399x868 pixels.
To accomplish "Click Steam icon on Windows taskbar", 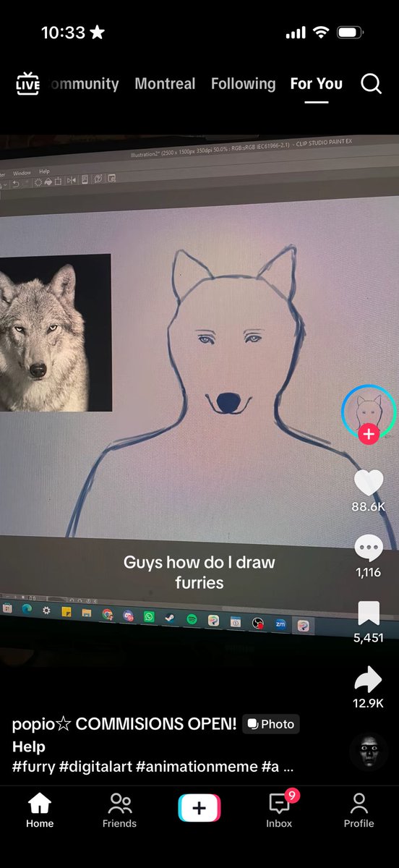I will click(x=169, y=618).
